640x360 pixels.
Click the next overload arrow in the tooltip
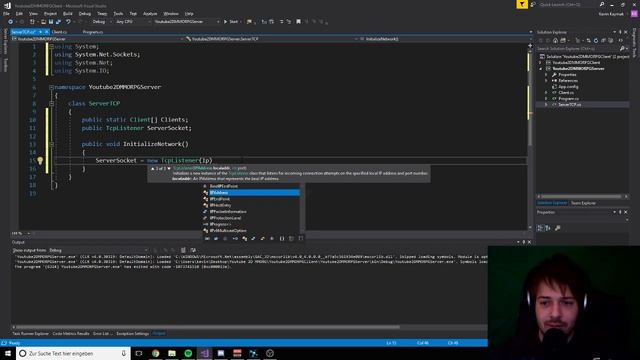(169, 168)
